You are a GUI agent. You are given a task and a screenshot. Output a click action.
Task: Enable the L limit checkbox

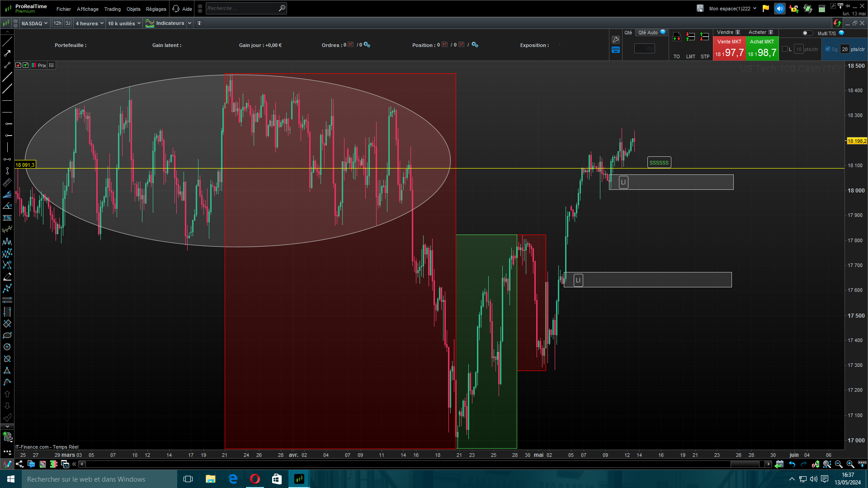point(785,49)
